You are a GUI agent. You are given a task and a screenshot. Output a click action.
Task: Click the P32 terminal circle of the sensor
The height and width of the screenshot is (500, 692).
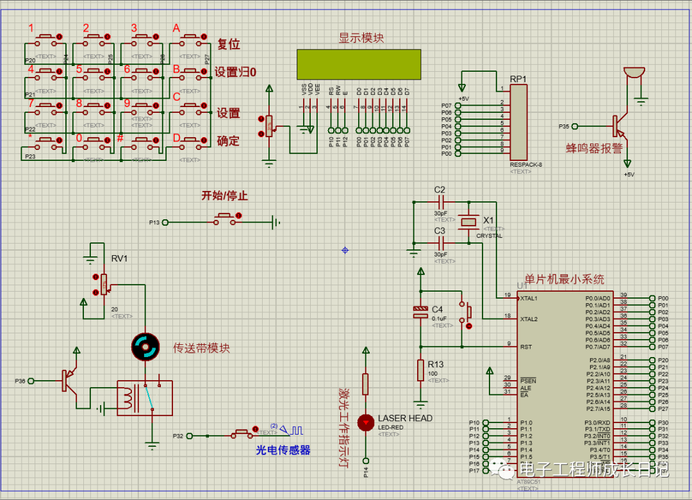[x=189, y=436]
